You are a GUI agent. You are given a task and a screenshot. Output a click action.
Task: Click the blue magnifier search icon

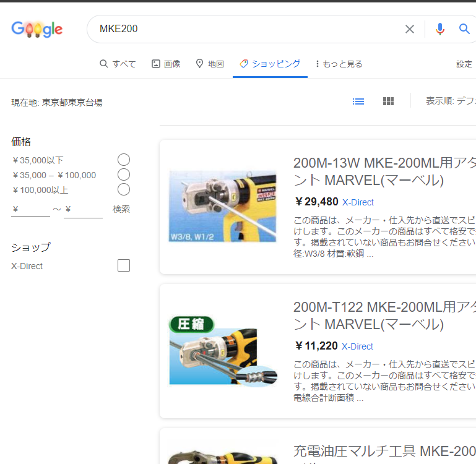464,29
